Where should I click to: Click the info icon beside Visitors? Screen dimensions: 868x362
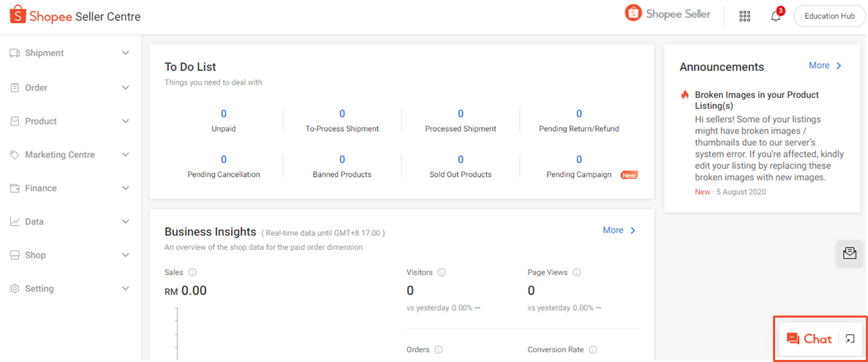442,273
